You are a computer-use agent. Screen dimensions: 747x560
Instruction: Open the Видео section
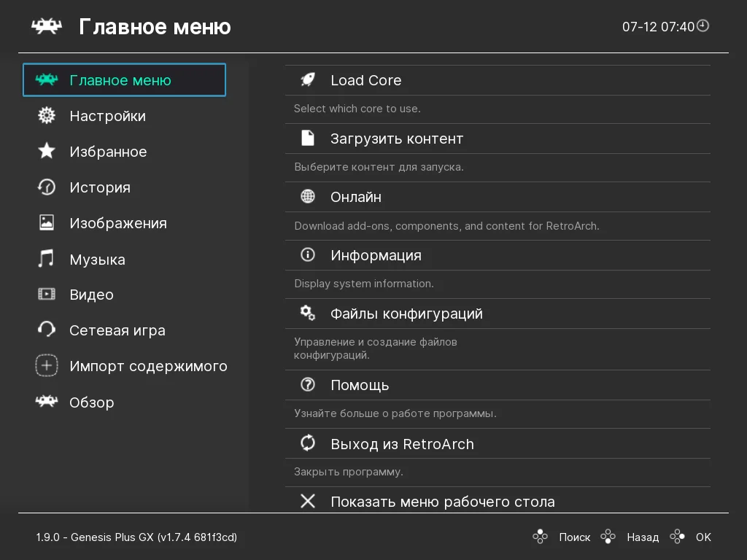point(91,295)
